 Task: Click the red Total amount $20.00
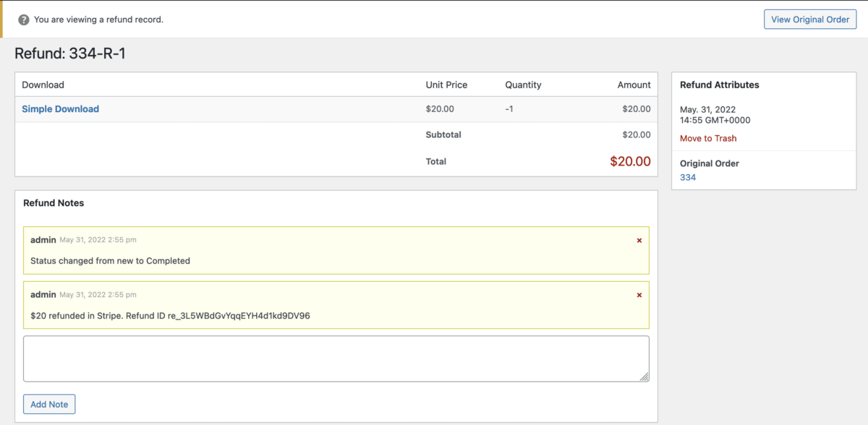[x=630, y=161]
